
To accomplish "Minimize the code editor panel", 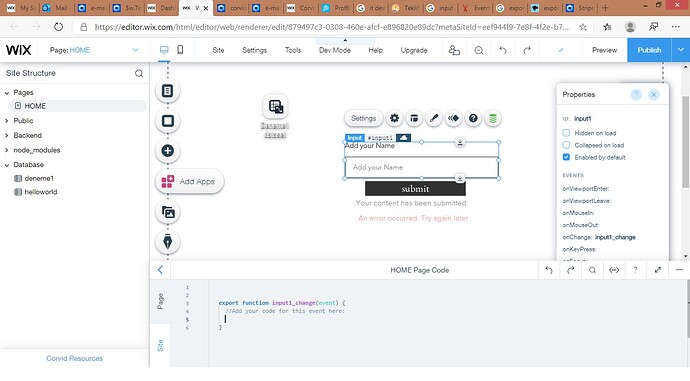I will coord(679,270).
